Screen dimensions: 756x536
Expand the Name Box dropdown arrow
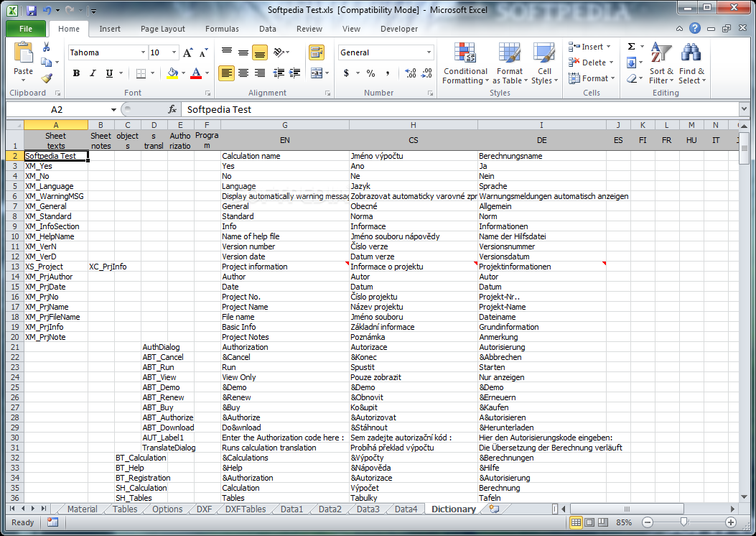point(113,109)
